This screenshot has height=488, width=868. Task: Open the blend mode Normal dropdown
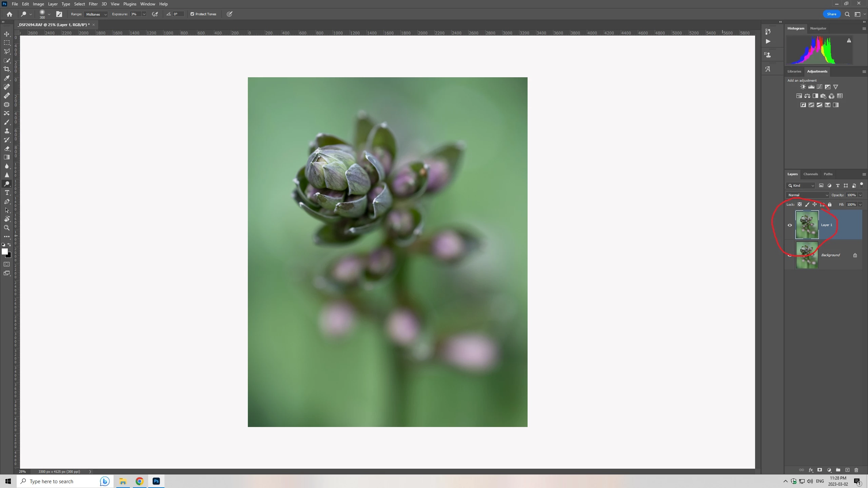(808, 195)
